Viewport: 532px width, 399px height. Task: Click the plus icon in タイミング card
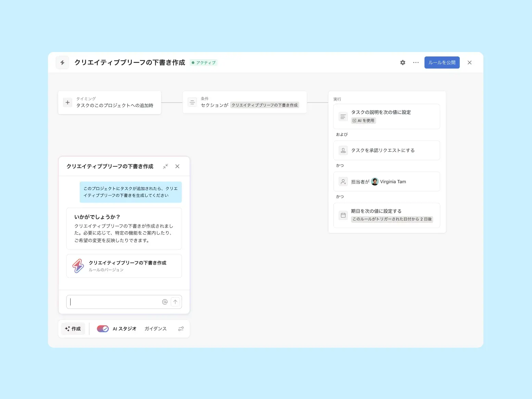[x=67, y=102]
